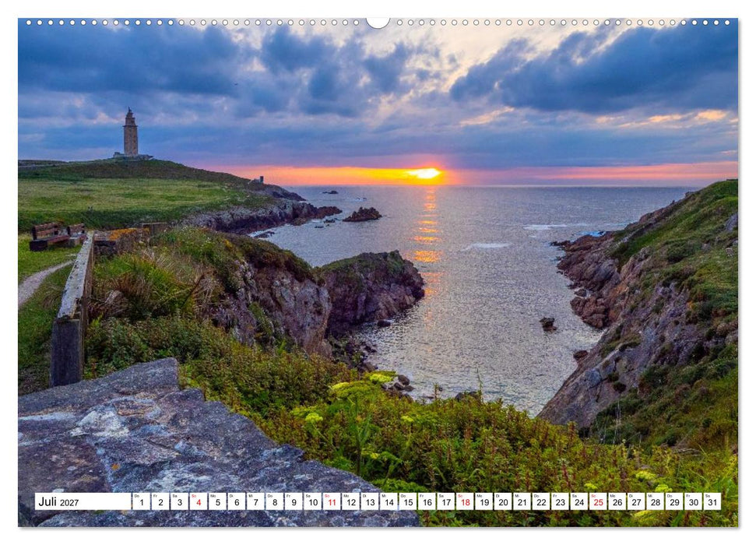This screenshot has height=545, width=756.
Task: Select day 19 in the date row
Action: point(484,501)
